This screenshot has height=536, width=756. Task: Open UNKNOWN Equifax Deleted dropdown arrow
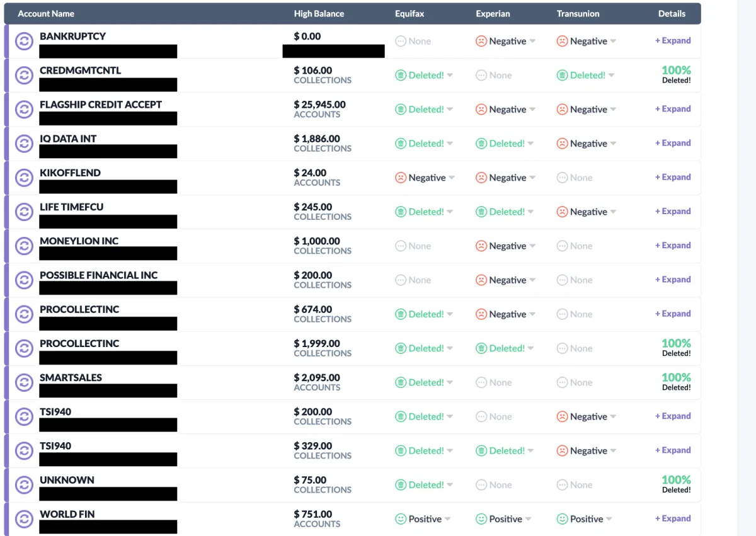(x=450, y=485)
